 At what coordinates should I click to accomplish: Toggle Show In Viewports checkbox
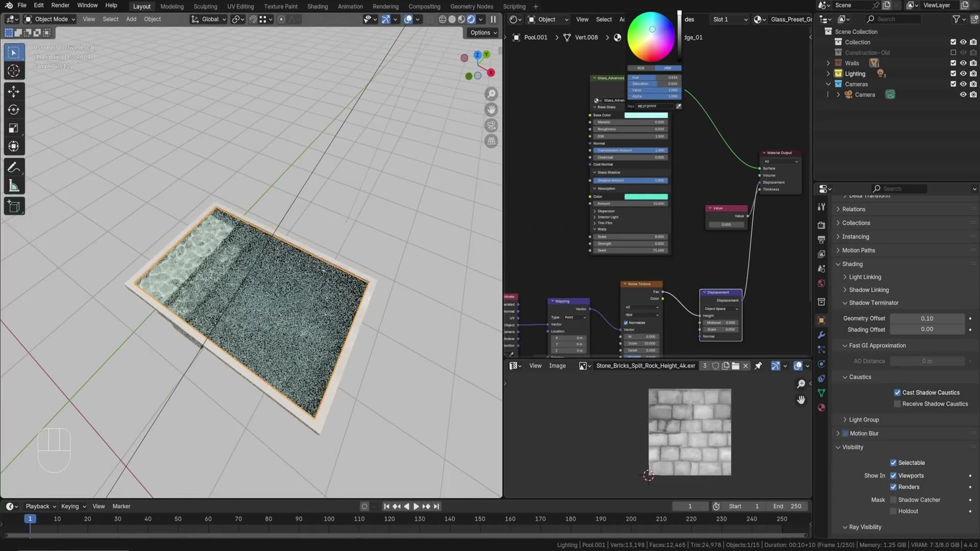[x=893, y=475]
